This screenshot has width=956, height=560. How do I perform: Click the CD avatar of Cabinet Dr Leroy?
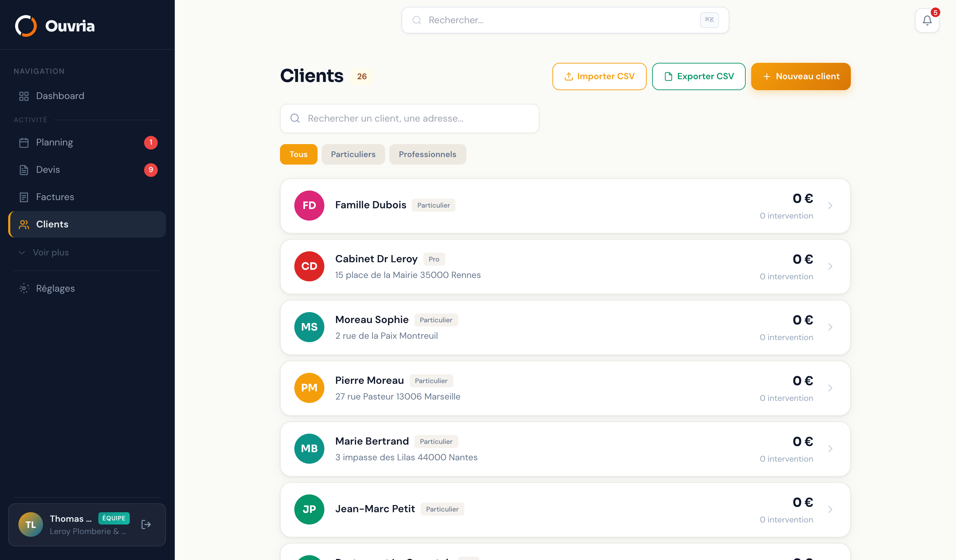click(x=309, y=266)
